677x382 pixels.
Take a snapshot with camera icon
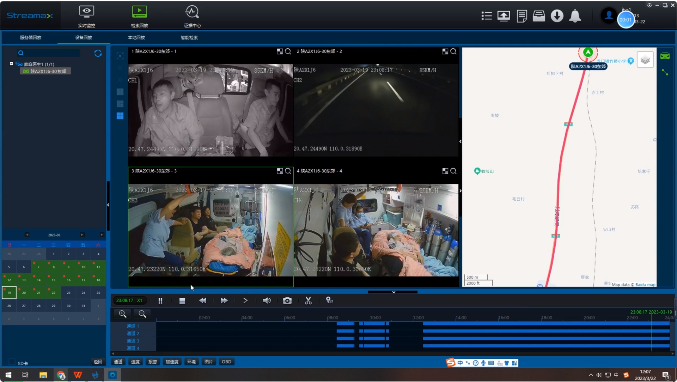(x=287, y=300)
